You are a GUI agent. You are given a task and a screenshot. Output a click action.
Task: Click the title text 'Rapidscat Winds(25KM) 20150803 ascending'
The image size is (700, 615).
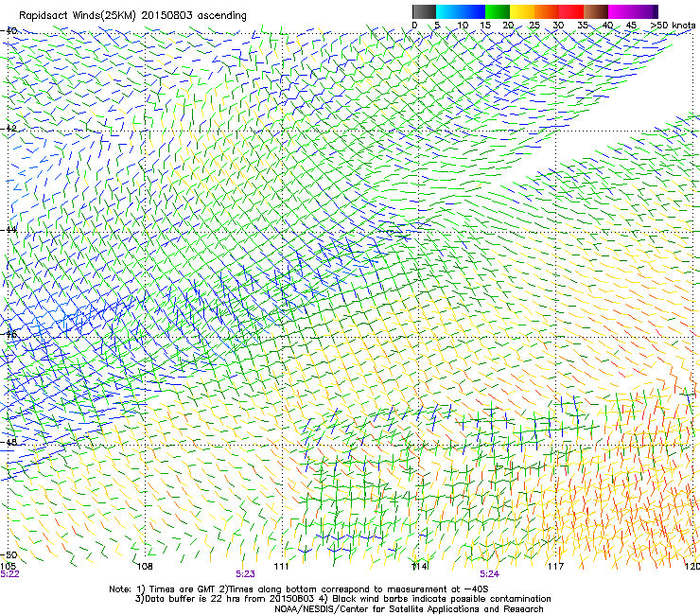[132, 16]
